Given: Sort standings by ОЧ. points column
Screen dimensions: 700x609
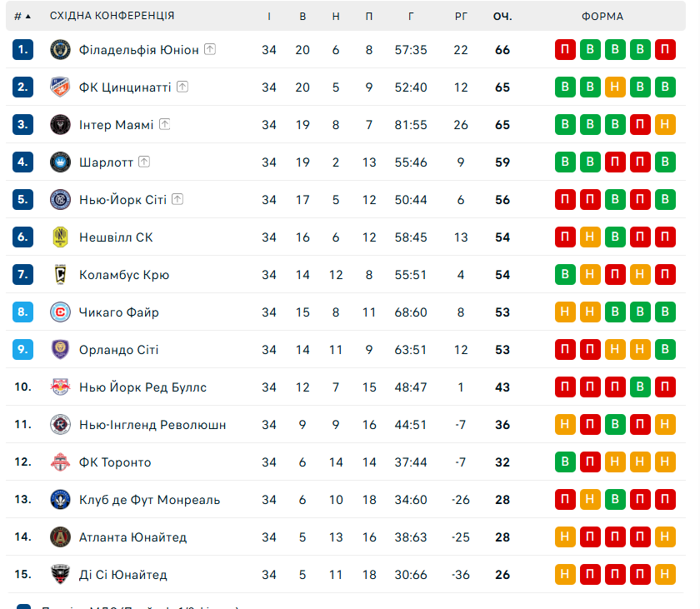Looking at the screenshot, I should (x=502, y=16).
